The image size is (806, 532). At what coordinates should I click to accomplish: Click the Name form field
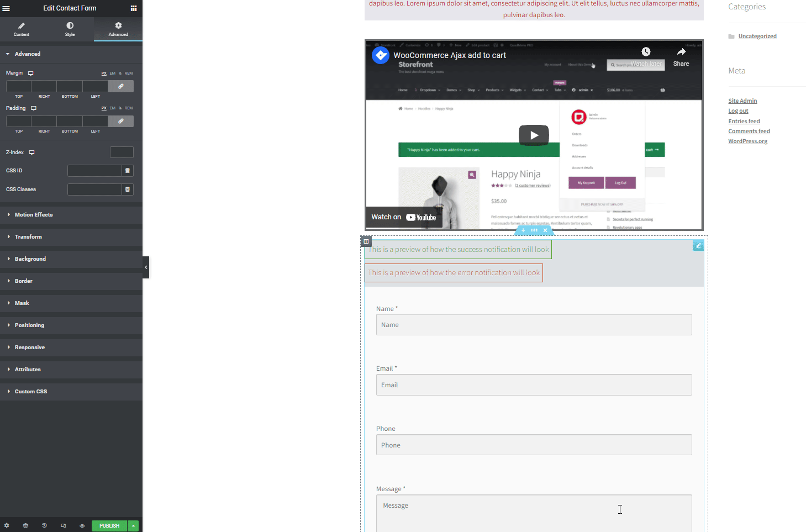point(534,325)
